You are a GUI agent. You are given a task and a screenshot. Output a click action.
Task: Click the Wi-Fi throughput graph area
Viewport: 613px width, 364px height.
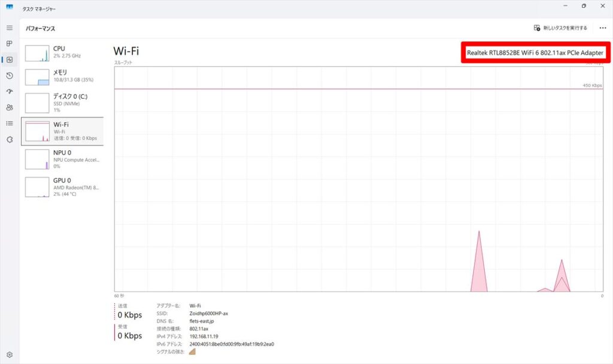[359, 180]
